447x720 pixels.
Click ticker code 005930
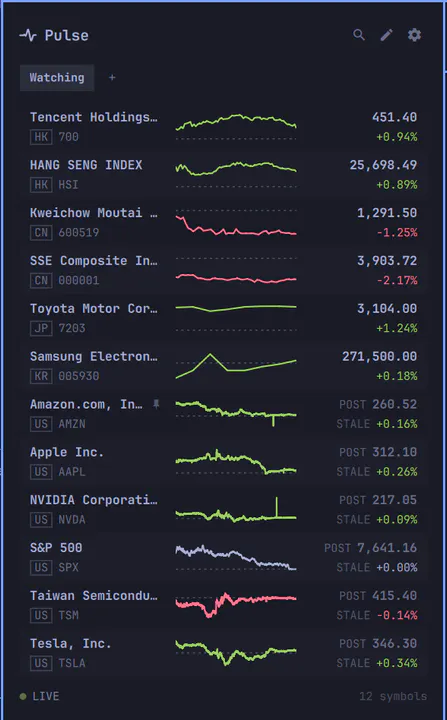[79, 376]
